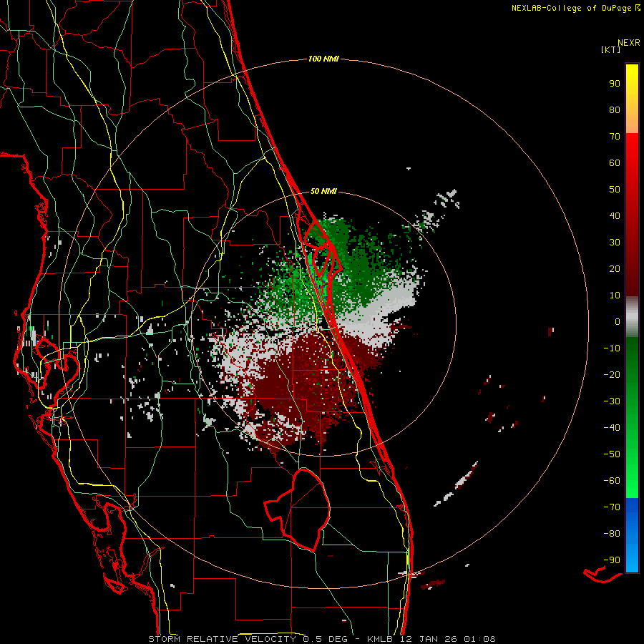This screenshot has width=644, height=644.
Task: Click the NEXR label above color scale
Action: [629, 43]
